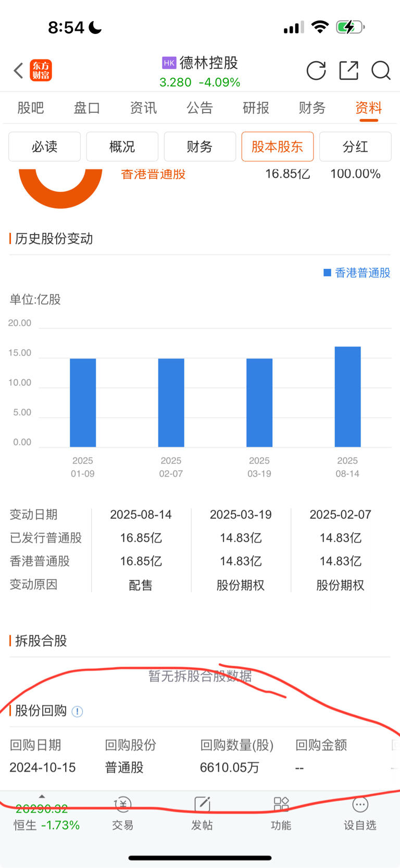Tap the 回购金额 column header
The width and height of the screenshot is (400, 868).
pos(321,745)
